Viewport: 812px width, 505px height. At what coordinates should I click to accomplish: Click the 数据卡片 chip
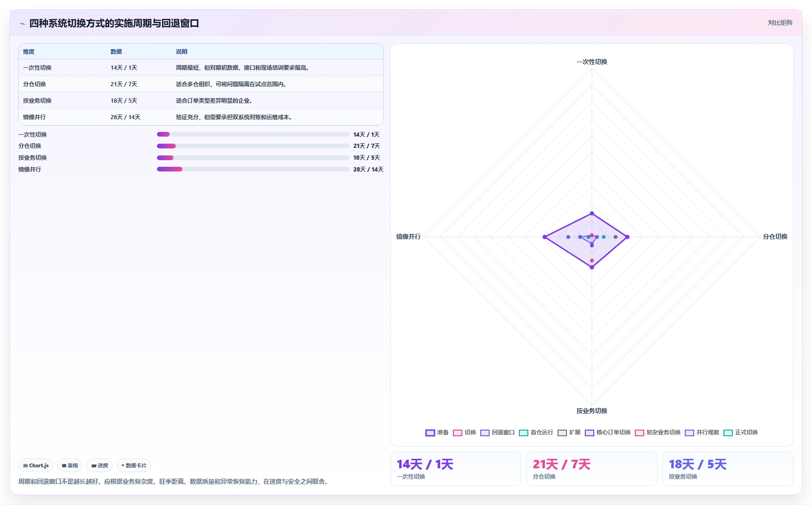[134, 465]
